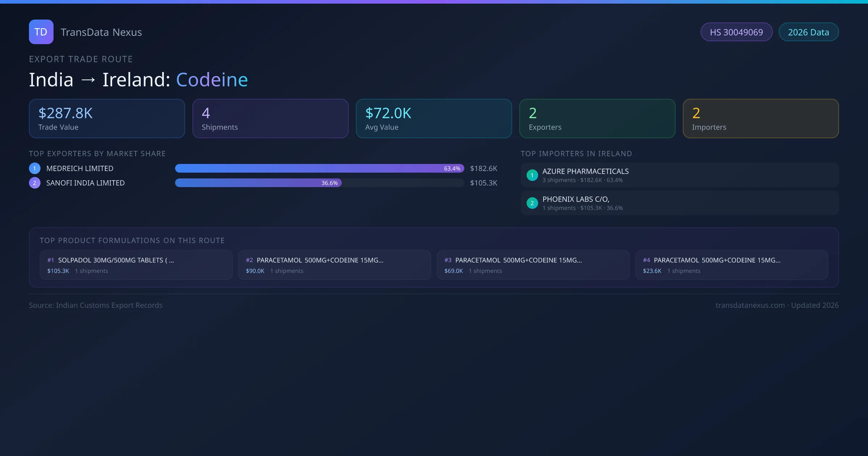Click the transdatanexus.com footer link

[750, 305]
